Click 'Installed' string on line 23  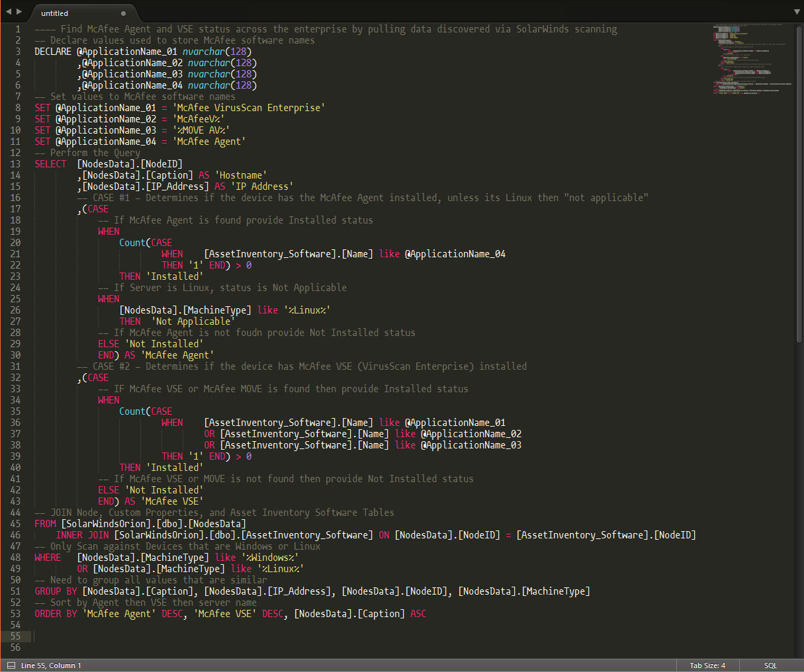pos(175,276)
